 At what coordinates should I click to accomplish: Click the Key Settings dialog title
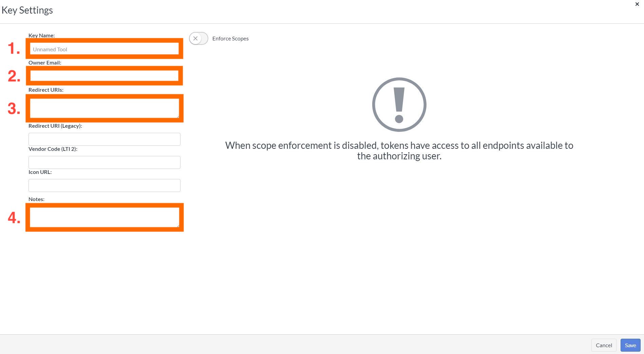click(27, 10)
